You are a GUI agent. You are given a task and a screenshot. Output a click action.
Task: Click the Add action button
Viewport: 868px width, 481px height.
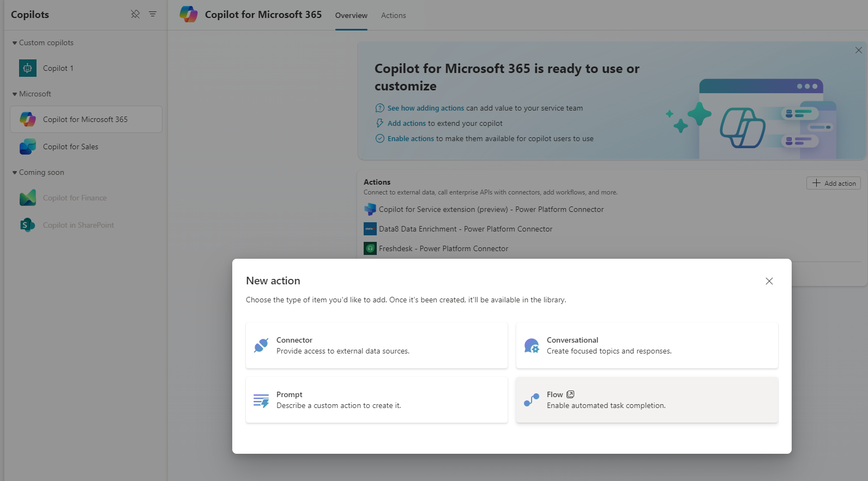pos(834,183)
